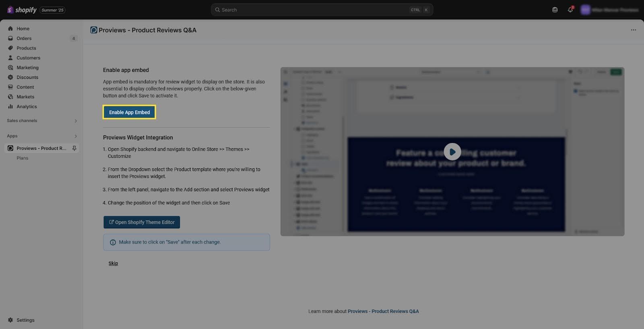Screen dimensions: 644x329
Task: Click the Skip link
Action: tap(113, 263)
